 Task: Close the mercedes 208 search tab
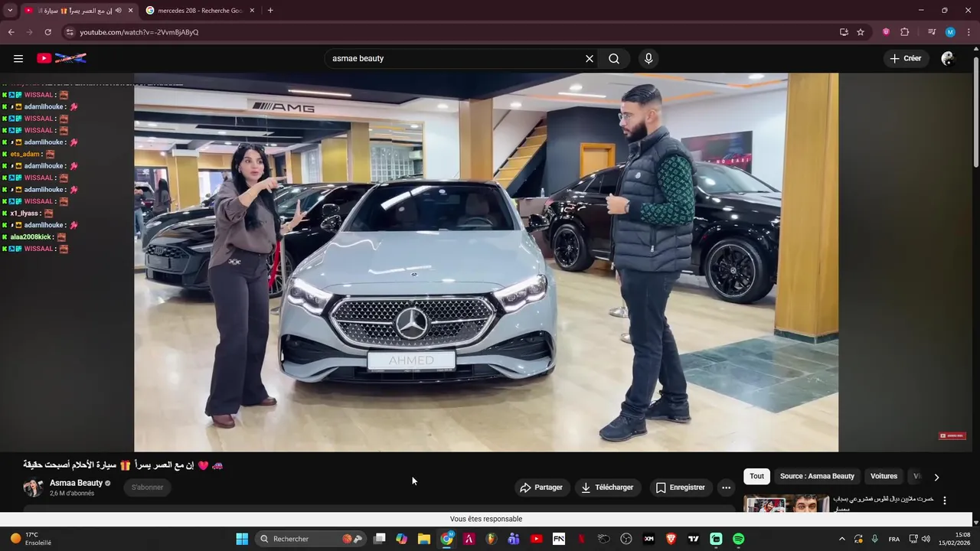pos(253,11)
